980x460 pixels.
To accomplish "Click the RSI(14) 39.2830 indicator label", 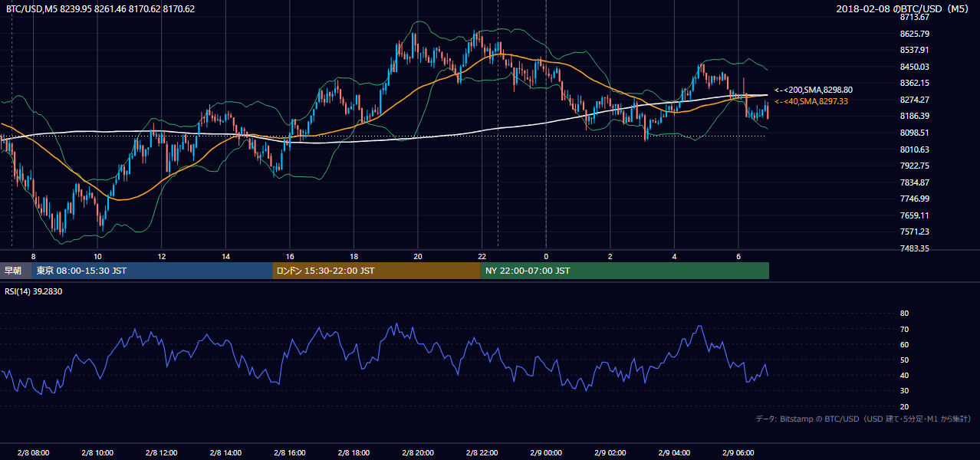I will (34, 291).
